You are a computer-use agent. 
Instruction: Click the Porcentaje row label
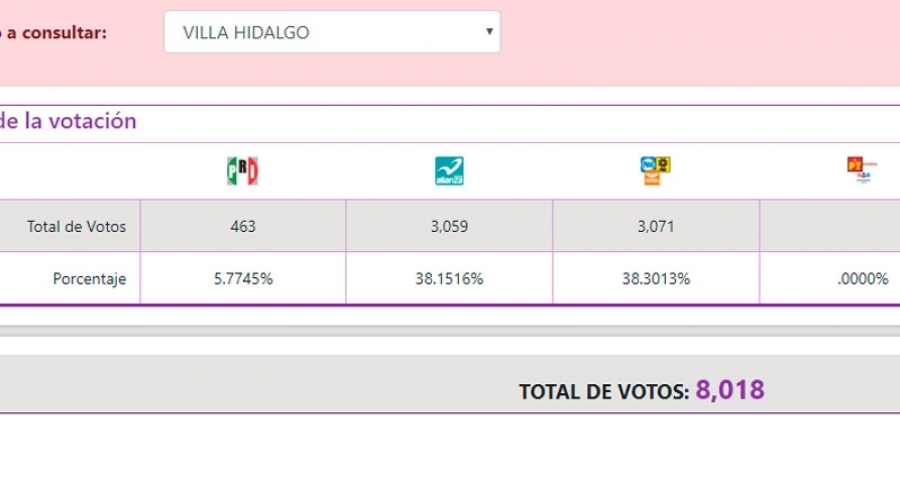pos(90,279)
